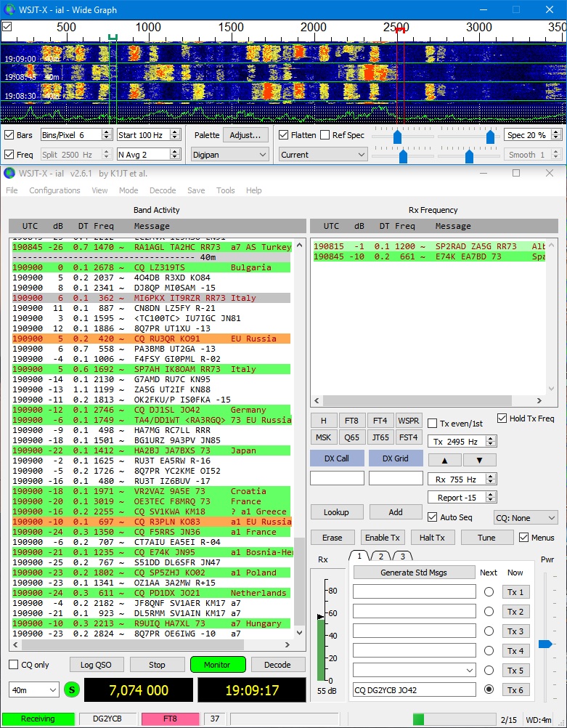Enable the CQ only checkbox
This screenshot has width=567, height=728.
point(14,664)
